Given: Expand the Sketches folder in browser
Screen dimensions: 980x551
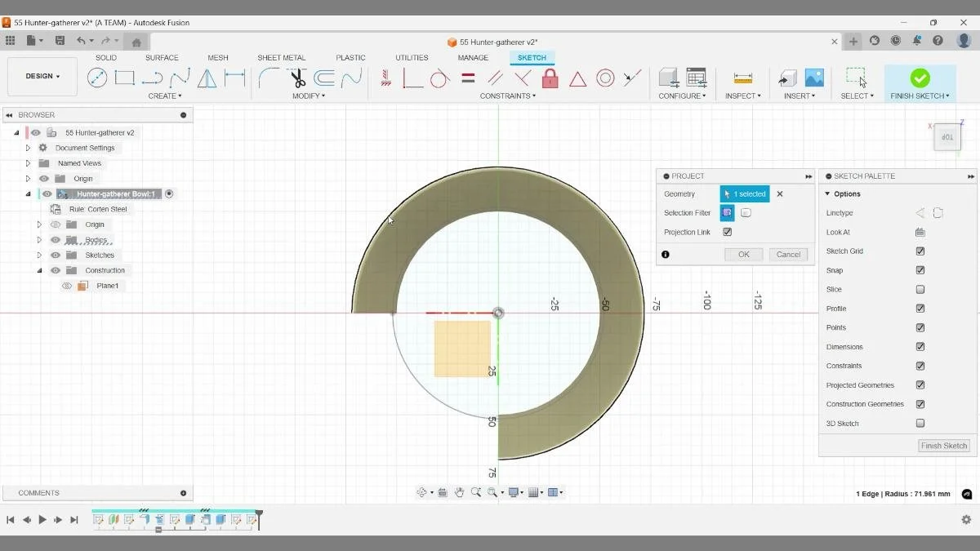Looking at the screenshot, I should [x=38, y=255].
